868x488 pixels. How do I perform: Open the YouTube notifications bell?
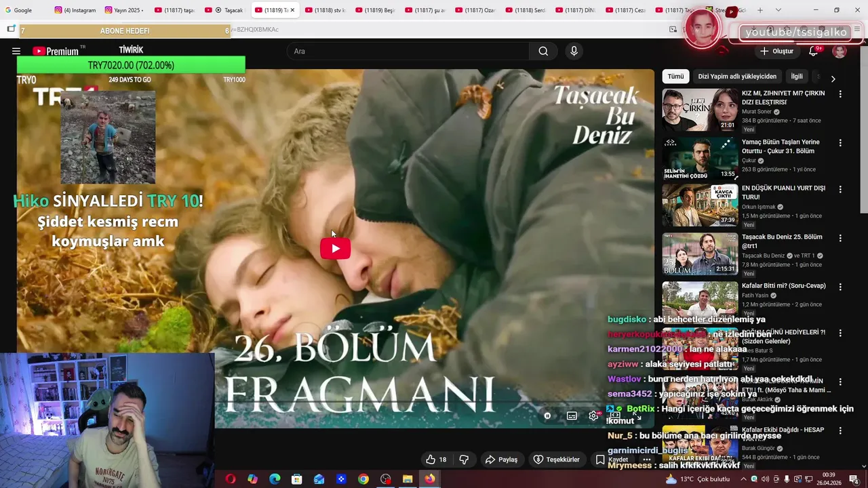(813, 51)
